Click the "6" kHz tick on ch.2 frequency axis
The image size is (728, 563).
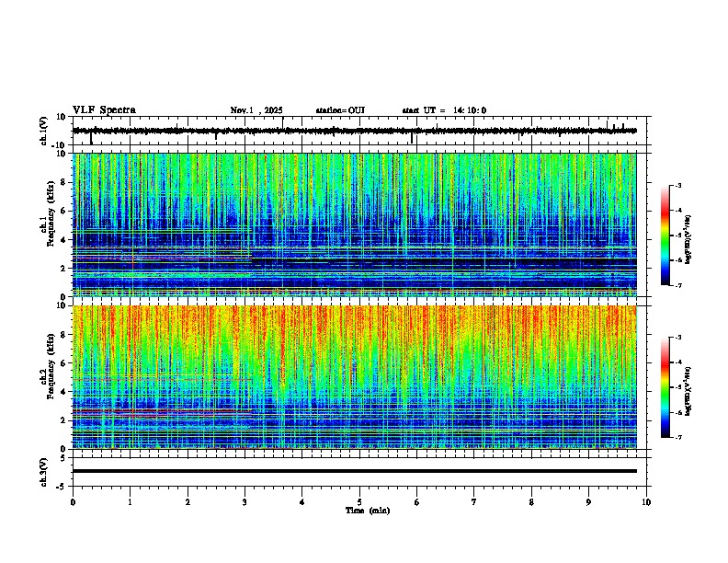tap(63, 363)
